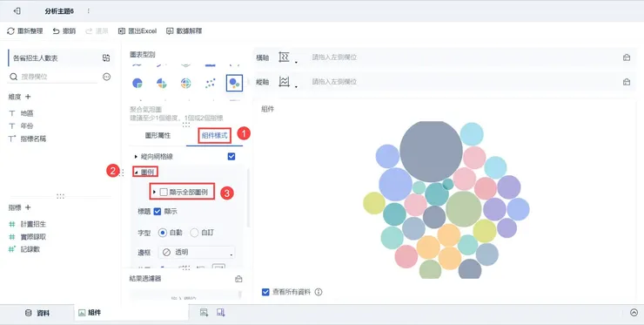644x325 pixels.
Task: Add a new measure with the 指標 plus
Action: pos(28,207)
